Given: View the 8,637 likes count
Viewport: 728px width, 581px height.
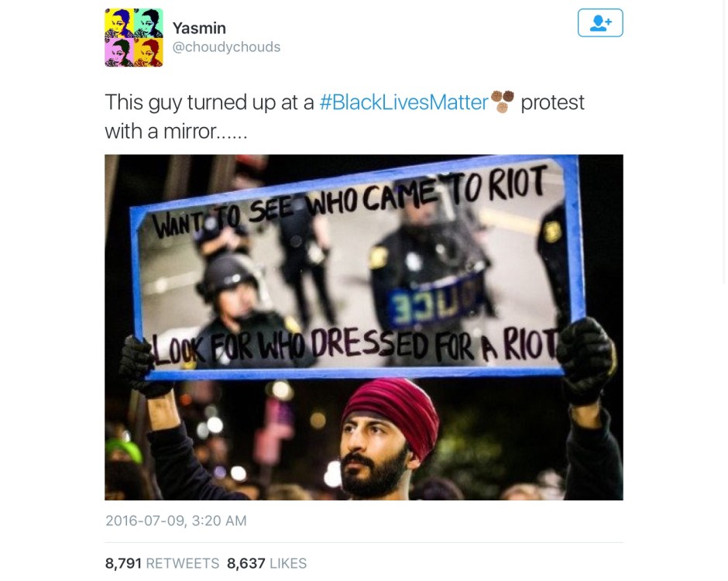Looking at the screenshot, I should coord(246,563).
